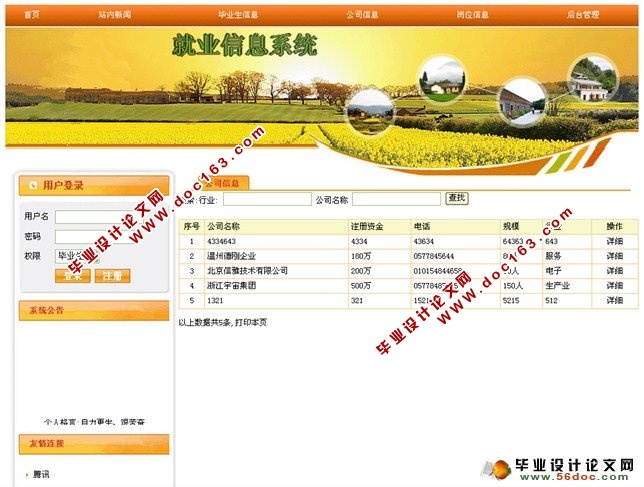Open the 毕业生信息 nav item
Screen dimensions: 644x487
(x=238, y=15)
